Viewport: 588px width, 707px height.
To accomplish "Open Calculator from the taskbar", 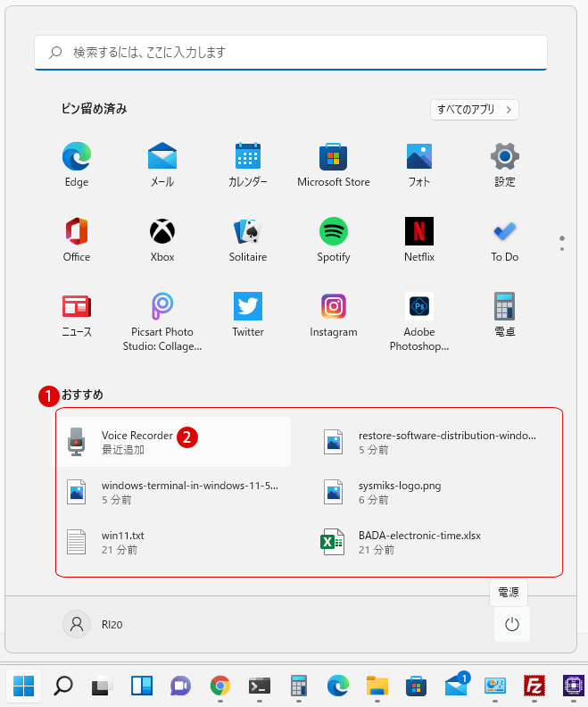I will pos(299,686).
